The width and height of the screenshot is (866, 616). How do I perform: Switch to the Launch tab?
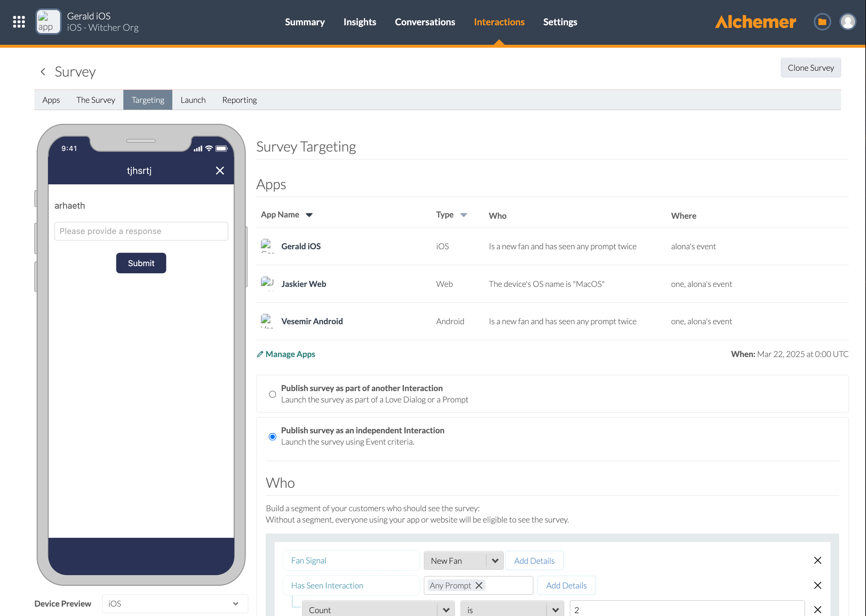pyautogui.click(x=193, y=100)
